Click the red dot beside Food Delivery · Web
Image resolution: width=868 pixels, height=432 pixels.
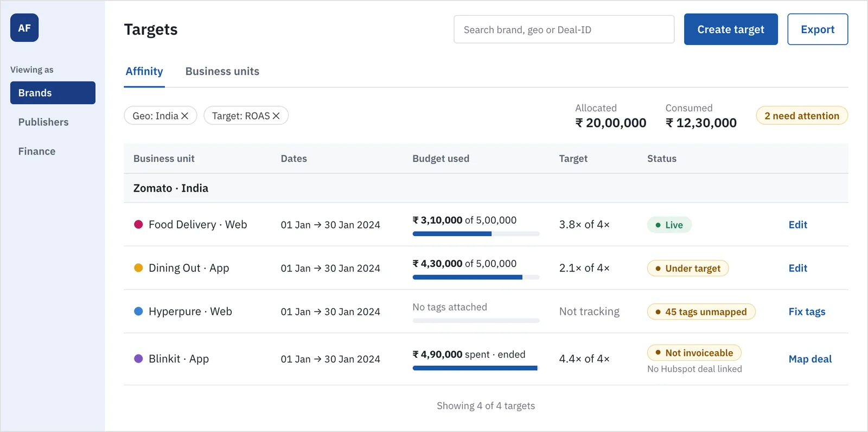(138, 224)
